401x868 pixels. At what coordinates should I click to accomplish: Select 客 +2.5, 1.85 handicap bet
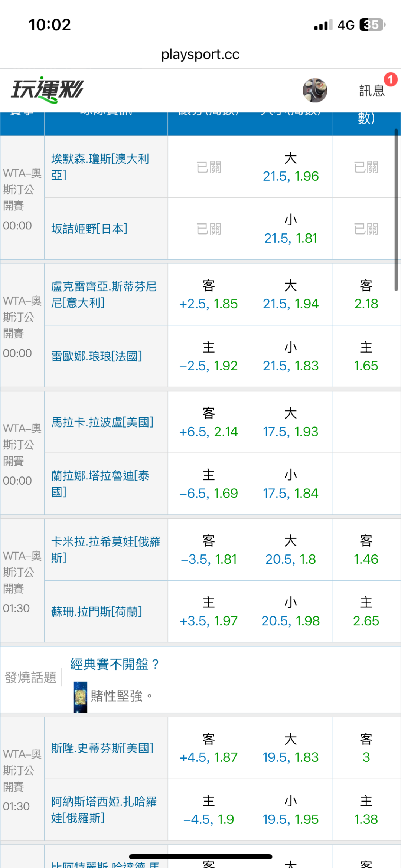click(x=208, y=295)
